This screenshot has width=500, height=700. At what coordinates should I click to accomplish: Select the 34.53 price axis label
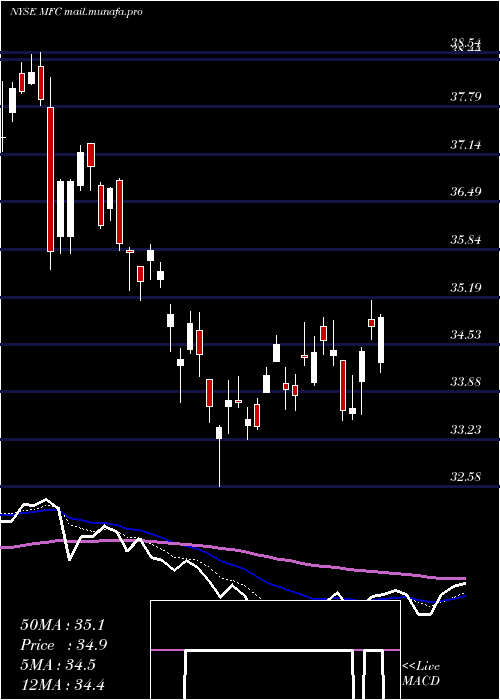466,335
